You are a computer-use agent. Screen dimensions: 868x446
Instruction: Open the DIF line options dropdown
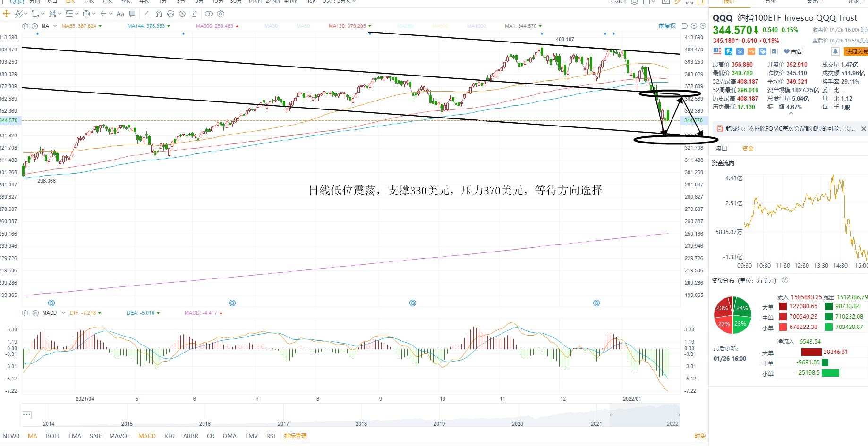tap(100, 313)
